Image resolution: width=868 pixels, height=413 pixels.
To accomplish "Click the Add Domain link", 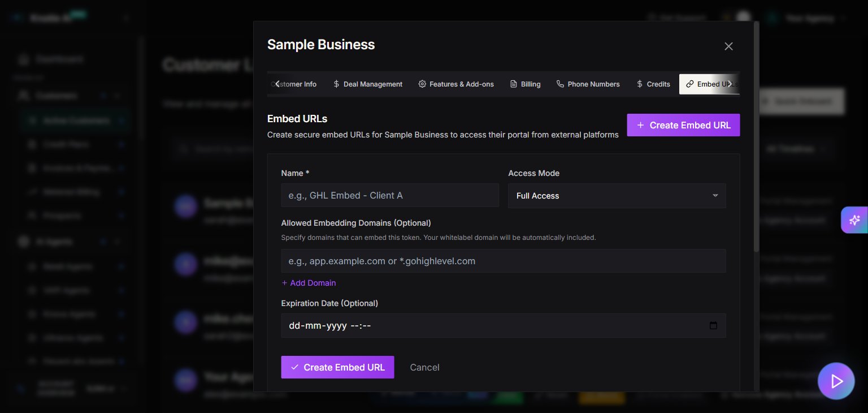I will [309, 283].
